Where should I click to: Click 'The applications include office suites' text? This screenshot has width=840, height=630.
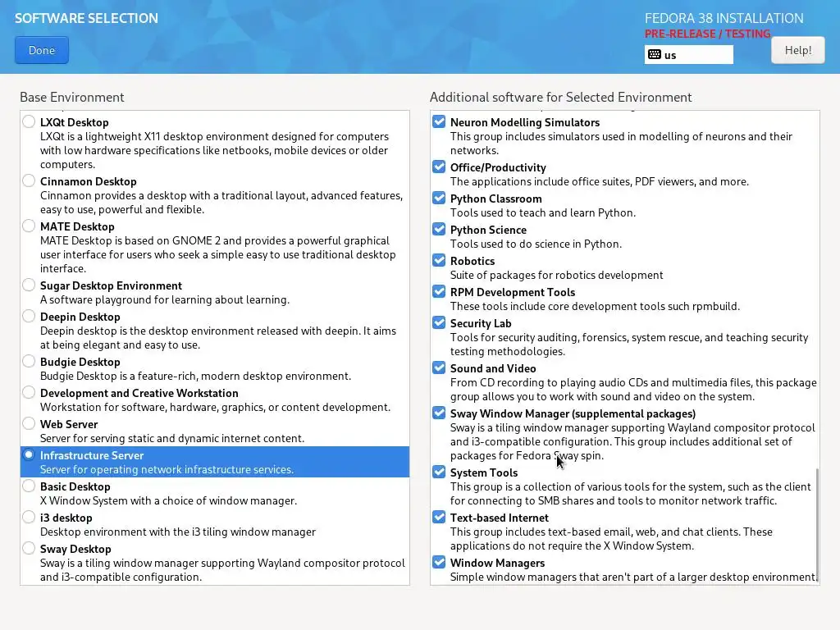[600, 181]
